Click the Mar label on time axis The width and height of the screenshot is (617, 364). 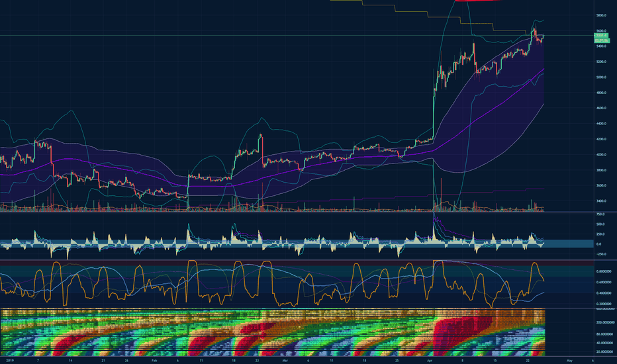pyautogui.click(x=285, y=361)
